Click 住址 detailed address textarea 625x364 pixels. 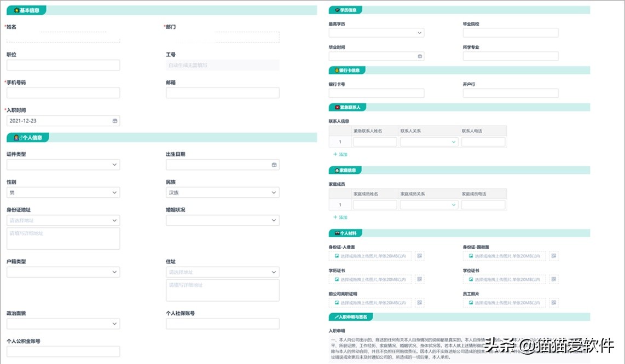[x=223, y=290]
